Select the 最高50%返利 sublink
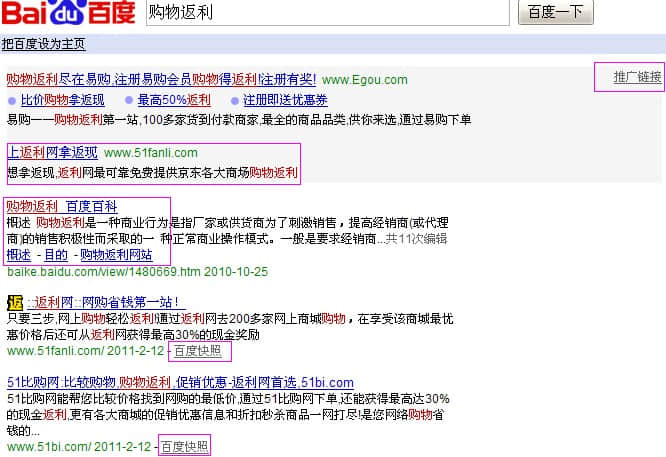Viewport: 666px width, 457px height. coord(174,100)
